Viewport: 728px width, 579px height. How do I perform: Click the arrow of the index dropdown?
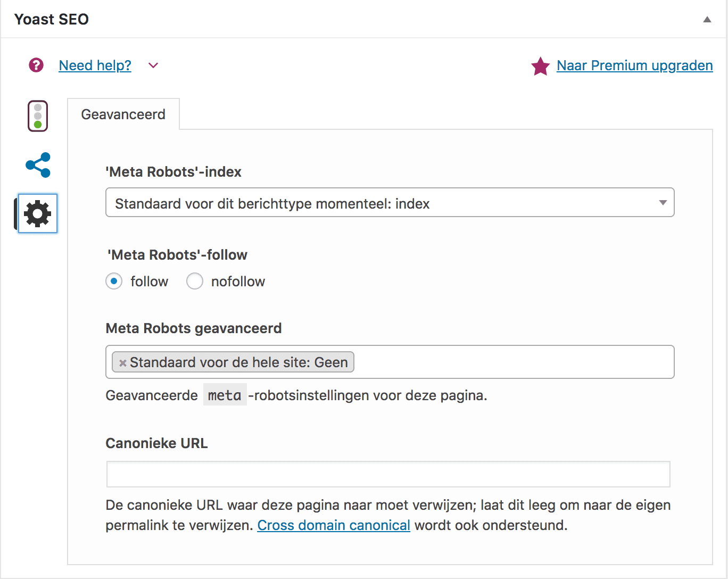(663, 203)
